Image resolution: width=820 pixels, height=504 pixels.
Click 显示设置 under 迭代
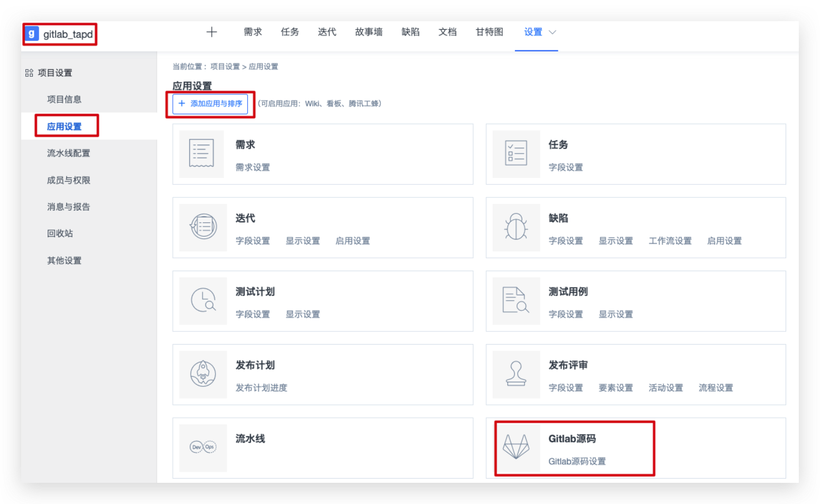(303, 241)
